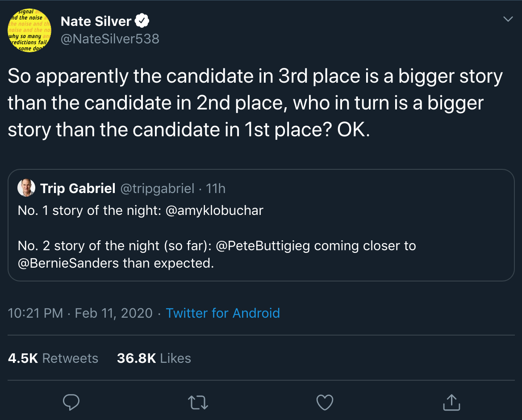Viewport: 522px width, 420px height.
Task: Open the tweet options chevron menu
Action: (x=508, y=19)
